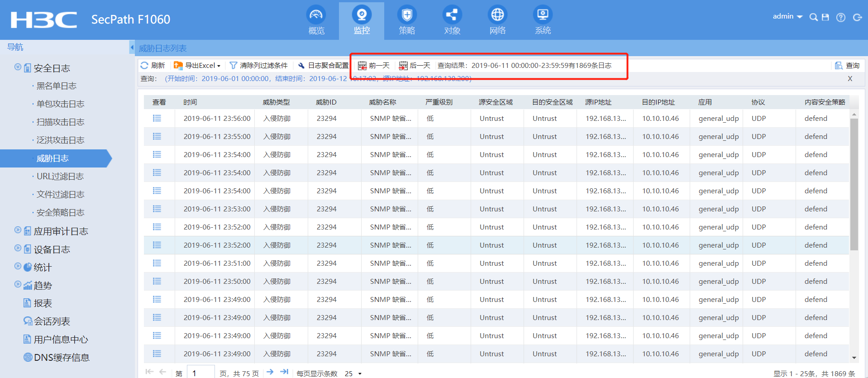Click the 刷新 refresh button
Viewport: 868px width, 378px height.
click(x=153, y=66)
